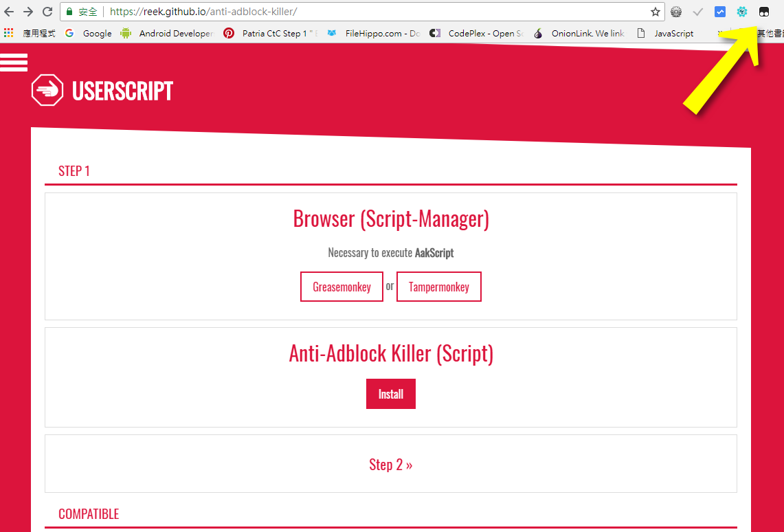
Task: Open the OnionLink bookmark
Action: click(579, 33)
